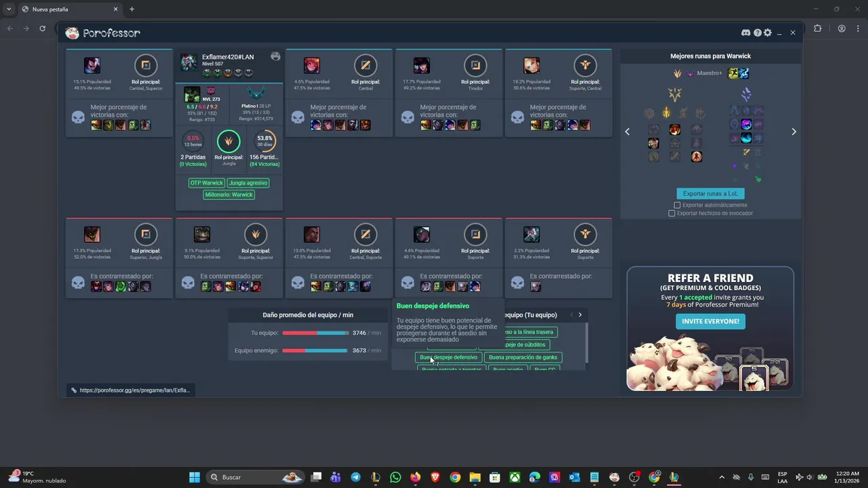The width and height of the screenshot is (868, 488).
Task: Select the Sorcery secondary rune tree icon
Action: click(x=746, y=94)
